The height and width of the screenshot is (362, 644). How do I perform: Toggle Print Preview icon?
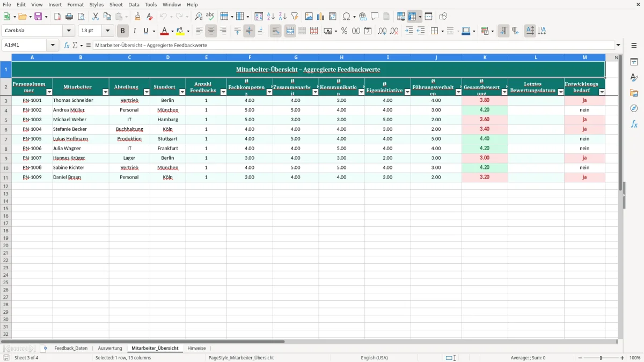pyautogui.click(x=80, y=17)
